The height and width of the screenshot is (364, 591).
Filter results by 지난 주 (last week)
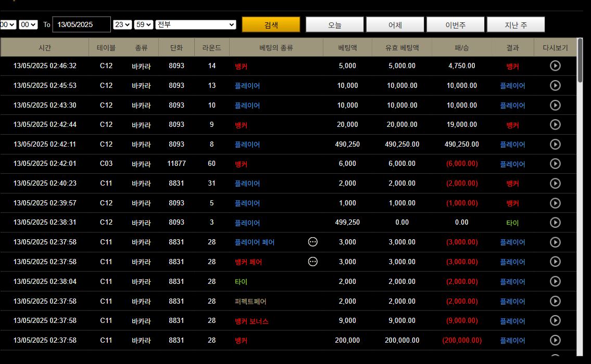click(x=515, y=24)
